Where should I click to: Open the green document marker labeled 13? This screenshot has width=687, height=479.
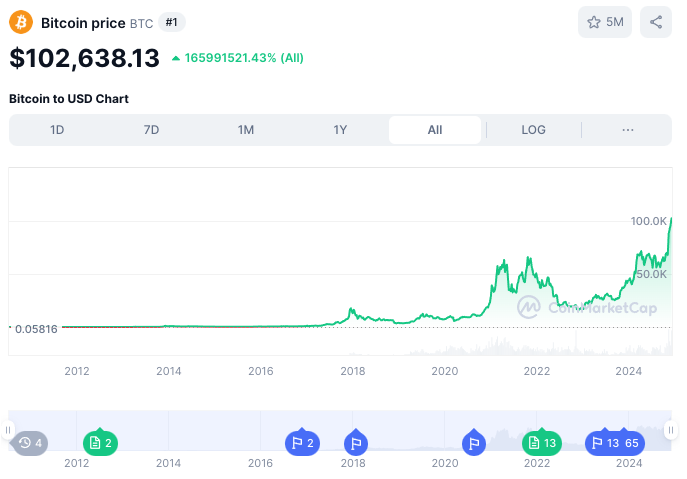click(x=542, y=442)
